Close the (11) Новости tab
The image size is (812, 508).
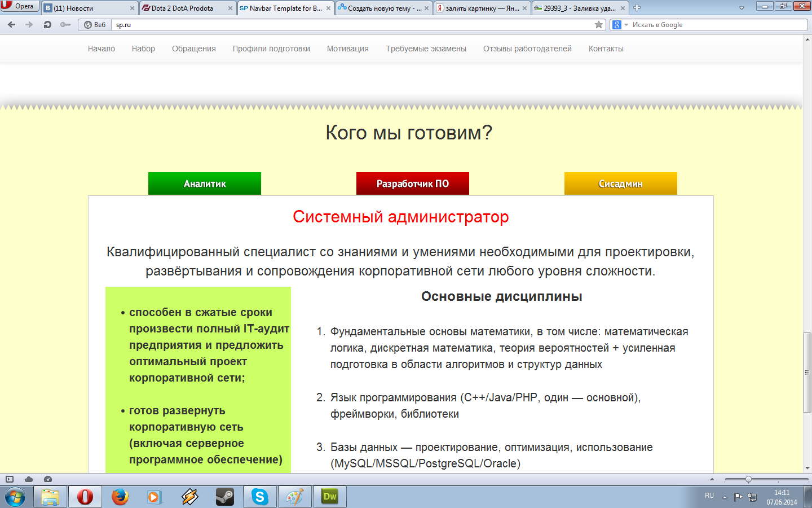coord(133,8)
